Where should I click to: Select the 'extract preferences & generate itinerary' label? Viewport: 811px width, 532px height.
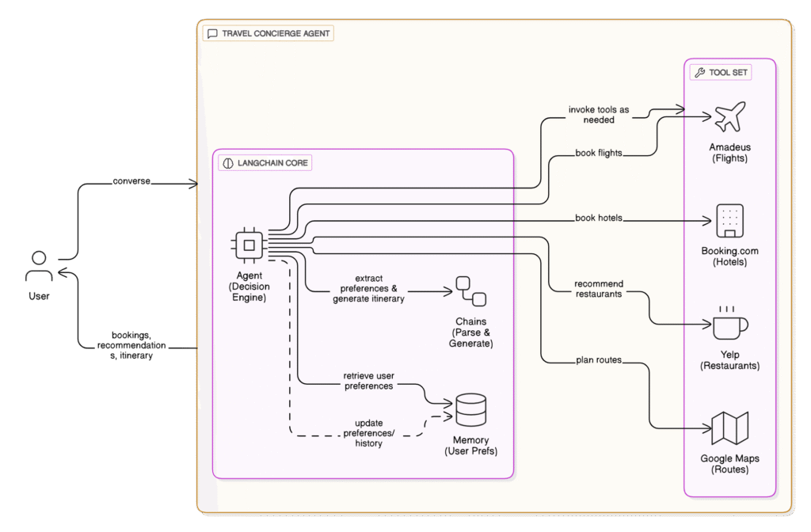(x=368, y=288)
